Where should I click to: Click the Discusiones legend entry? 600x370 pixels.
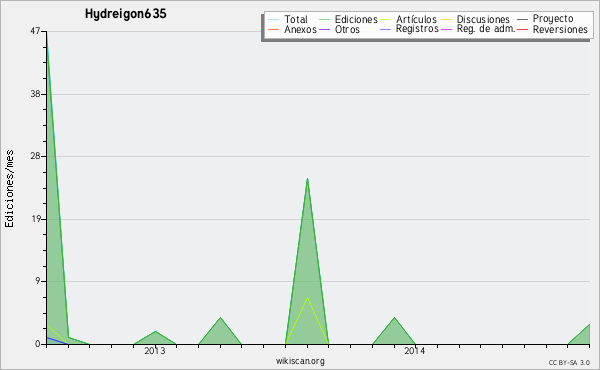(476, 19)
